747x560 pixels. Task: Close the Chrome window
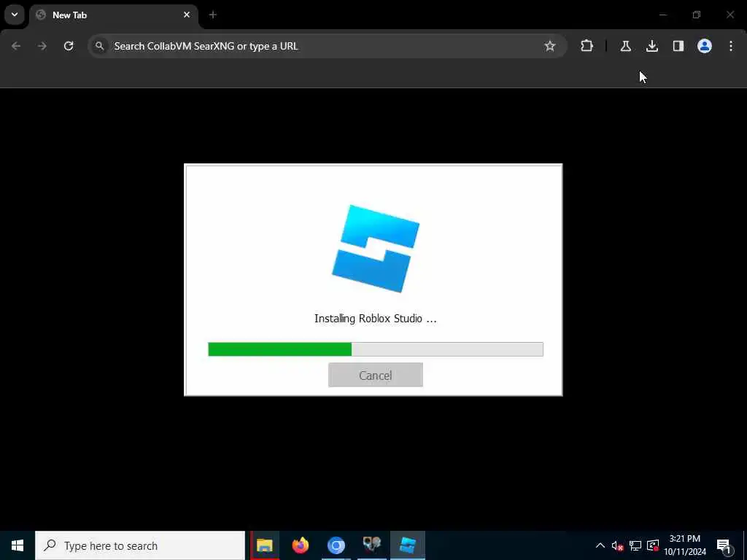pyautogui.click(x=729, y=15)
